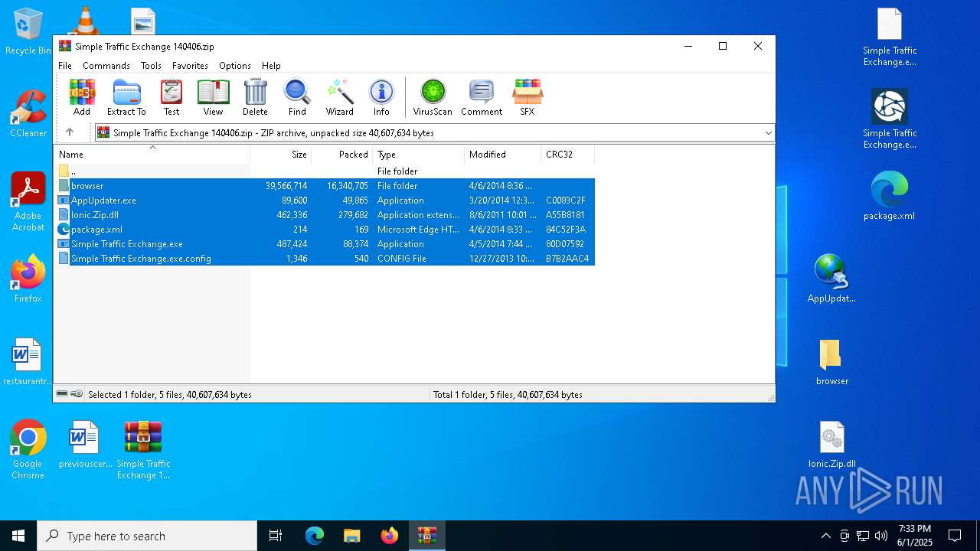Screen dimensions: 980x551
Task: Open the Commands menu
Action: (x=106, y=66)
